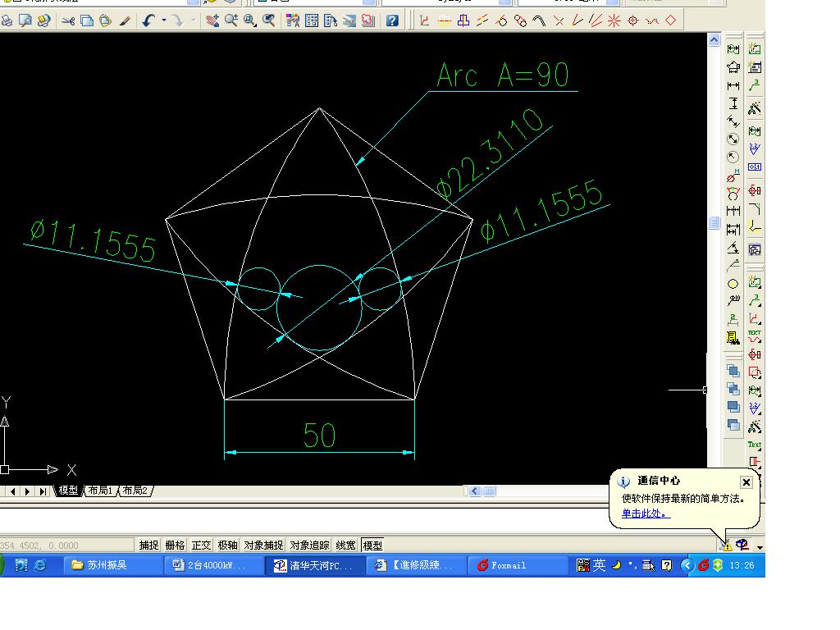The width and height of the screenshot is (840, 630).
Task: Switch to the 布局2 layout tab
Action: (x=135, y=491)
